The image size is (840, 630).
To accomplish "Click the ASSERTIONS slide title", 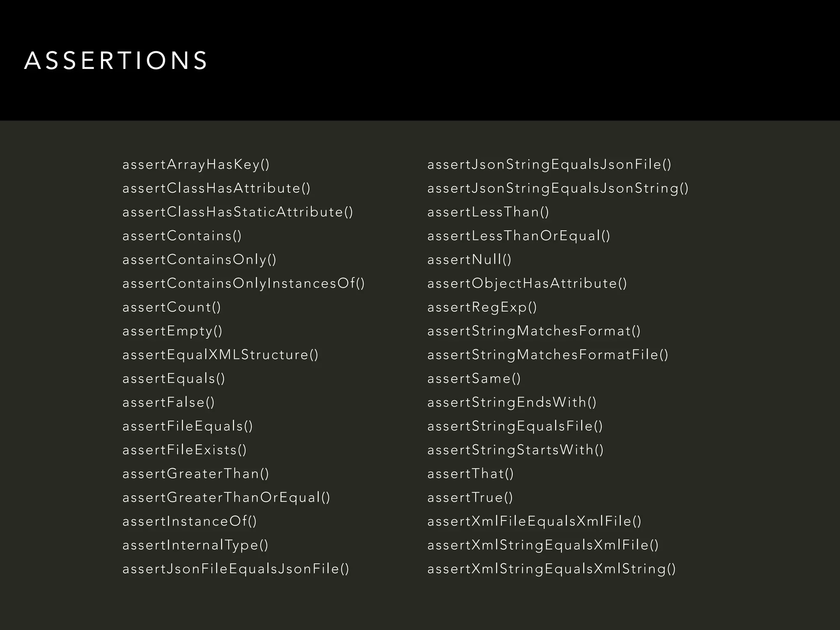I will 116,61.
